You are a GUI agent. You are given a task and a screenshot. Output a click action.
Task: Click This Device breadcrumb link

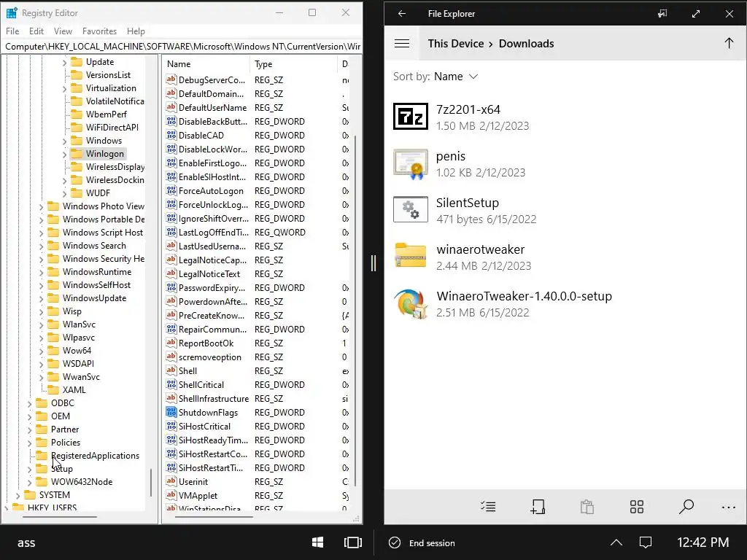[455, 43]
